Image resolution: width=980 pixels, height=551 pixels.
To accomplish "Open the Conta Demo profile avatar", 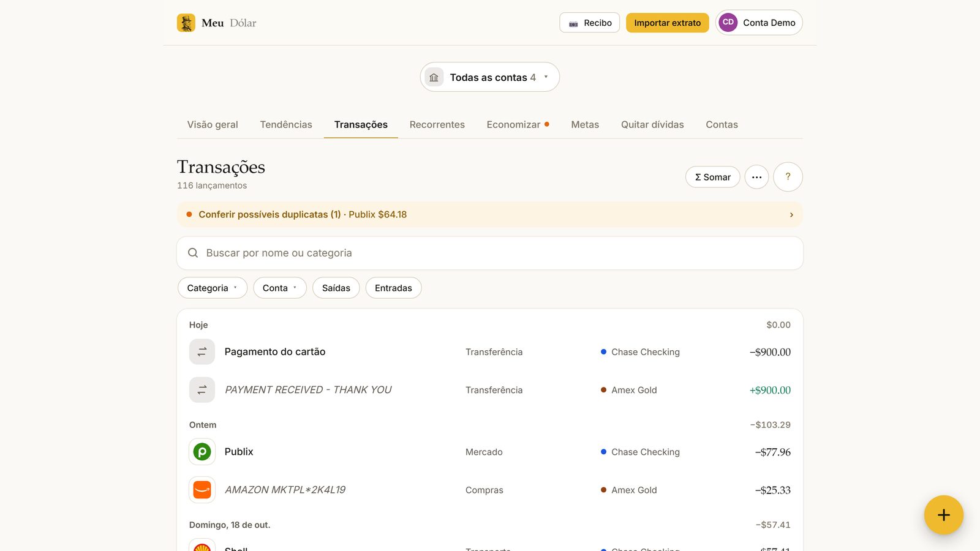I will 728,23.
